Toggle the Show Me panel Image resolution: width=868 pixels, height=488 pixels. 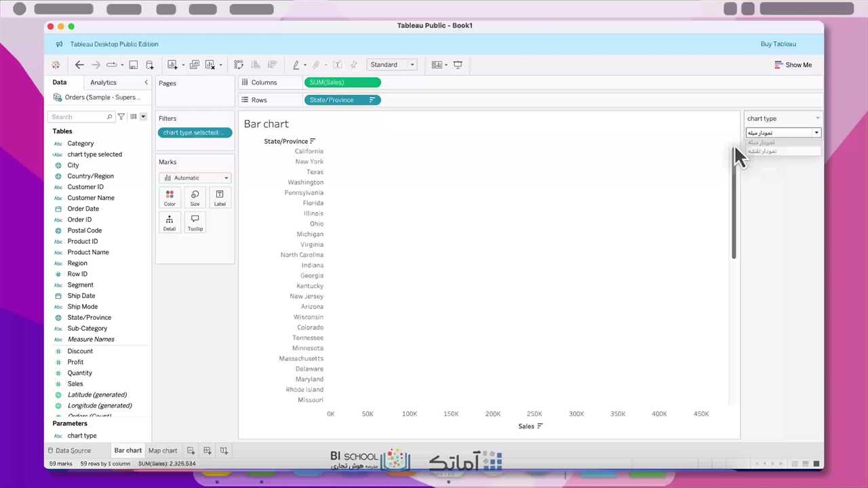coord(793,65)
